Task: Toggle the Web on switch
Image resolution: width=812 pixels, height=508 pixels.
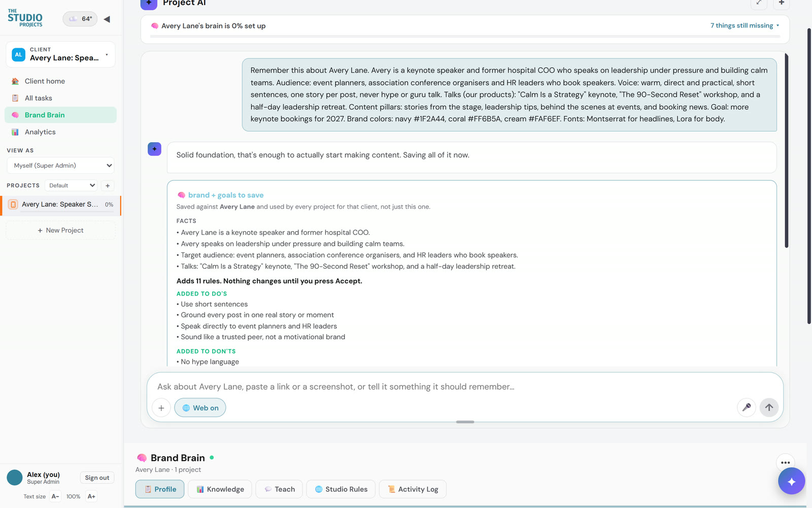Action: 200,408
